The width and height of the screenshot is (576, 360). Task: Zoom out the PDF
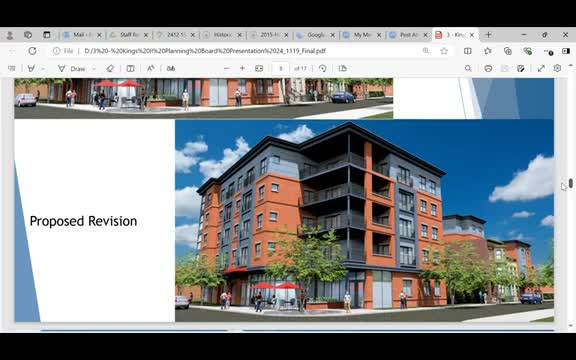click(227, 68)
